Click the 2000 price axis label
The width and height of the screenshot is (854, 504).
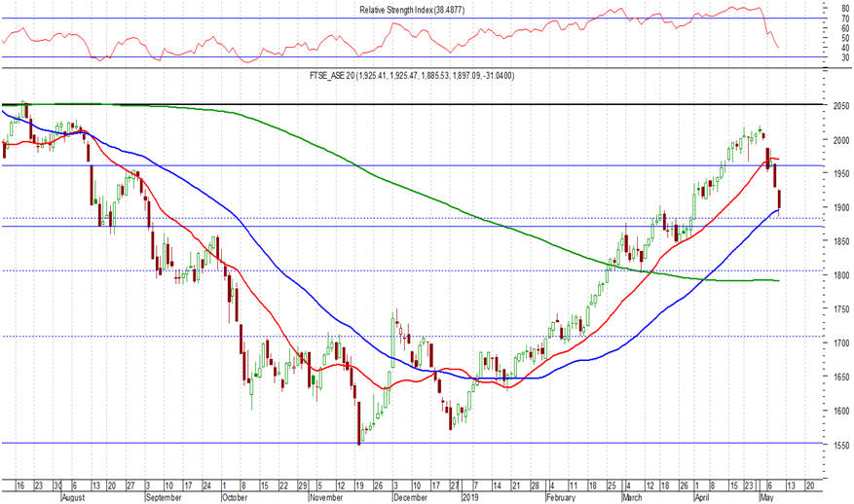(841, 139)
